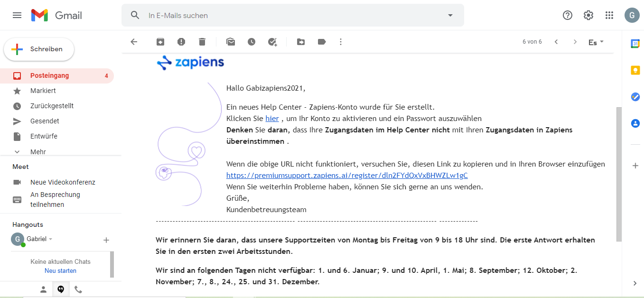Open the main menu hamburger icon

click(x=17, y=15)
